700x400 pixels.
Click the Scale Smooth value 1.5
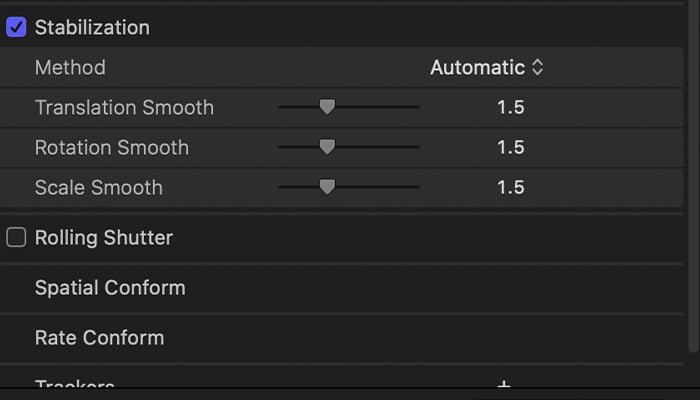point(511,187)
